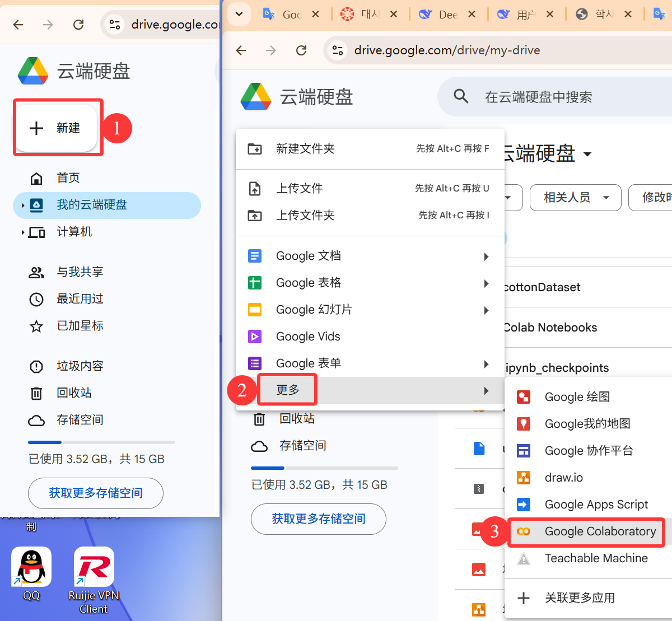Select Google我的地图 in submenu

tap(588, 424)
